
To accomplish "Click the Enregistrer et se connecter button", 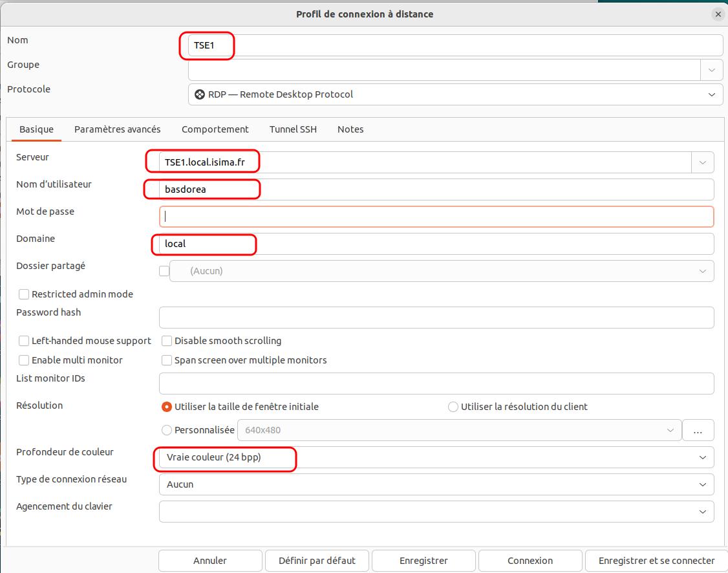I will pyautogui.click(x=656, y=561).
